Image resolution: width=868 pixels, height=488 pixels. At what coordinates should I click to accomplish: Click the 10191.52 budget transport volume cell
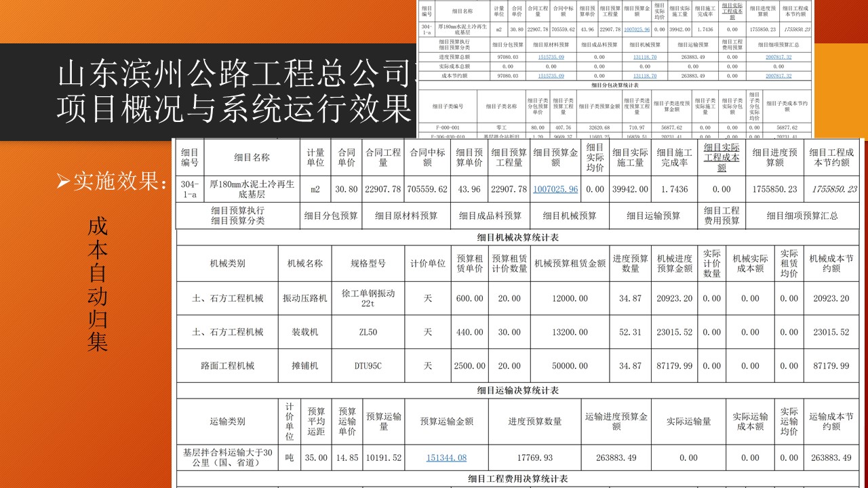point(384,457)
